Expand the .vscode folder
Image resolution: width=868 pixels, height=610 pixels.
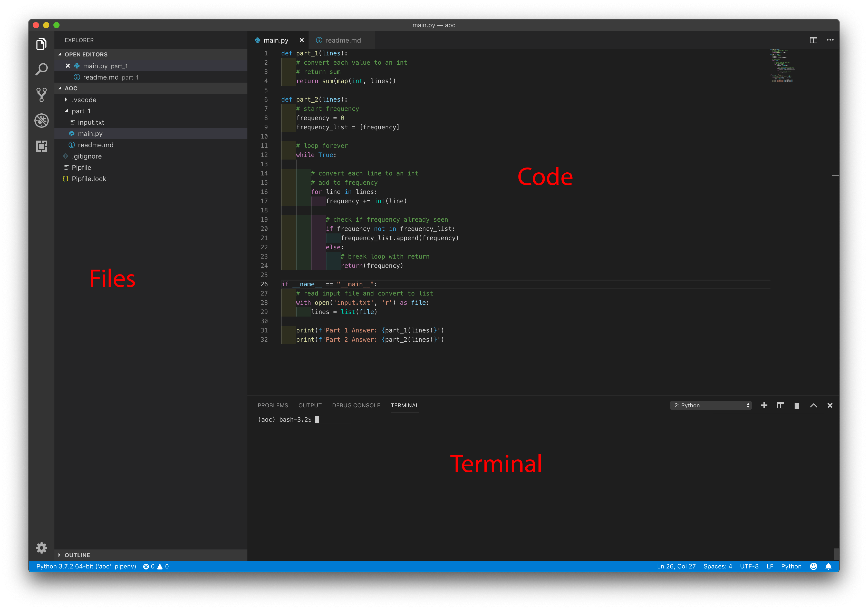[151, 100]
